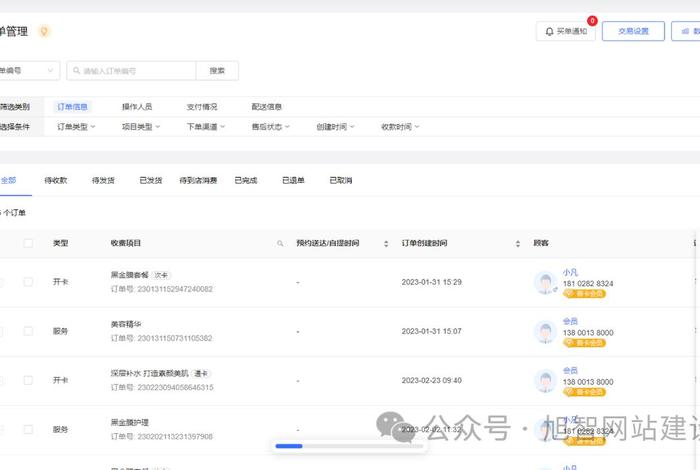Viewport: 700px width, 470px height.
Task: Switch to the 已完成 tab
Action: point(246,180)
